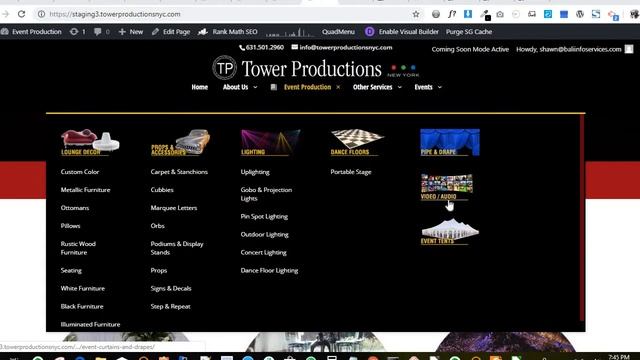
Task: Open Podiums & Display Stands link
Action: tap(177, 248)
